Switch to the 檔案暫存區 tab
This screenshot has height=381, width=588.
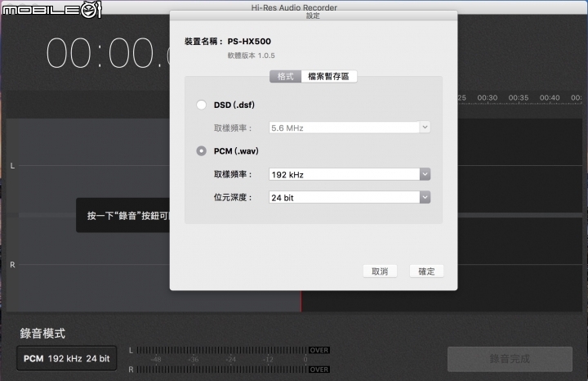pos(328,77)
